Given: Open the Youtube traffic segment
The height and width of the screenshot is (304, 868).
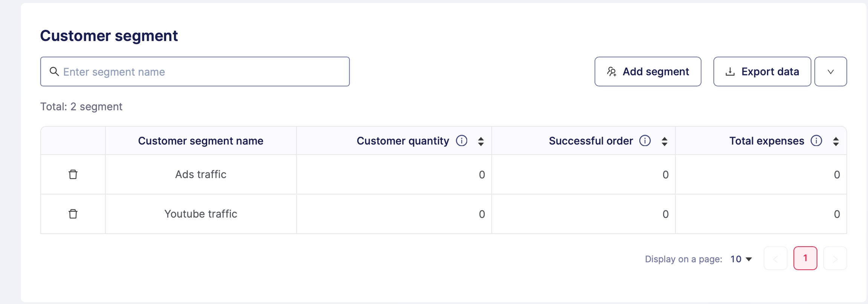Looking at the screenshot, I should pyautogui.click(x=200, y=214).
